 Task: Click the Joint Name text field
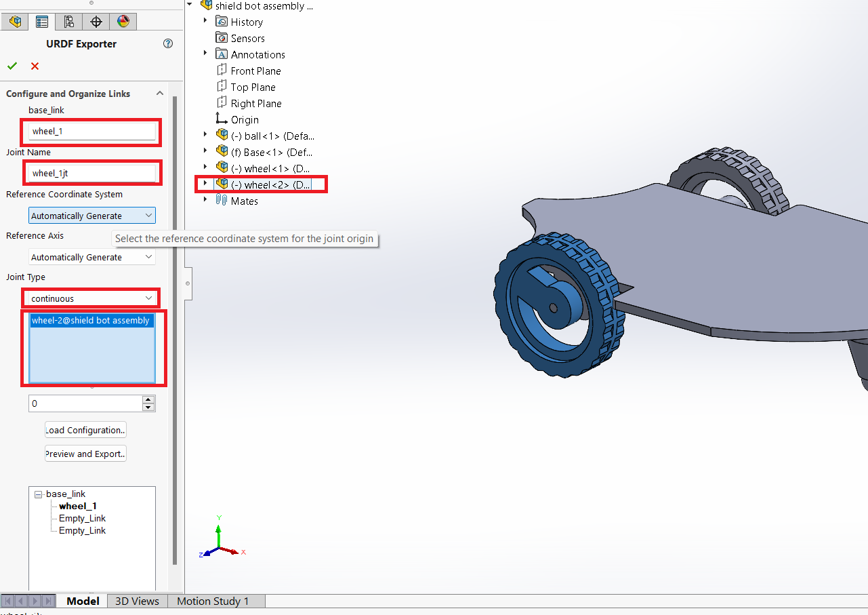(92, 173)
